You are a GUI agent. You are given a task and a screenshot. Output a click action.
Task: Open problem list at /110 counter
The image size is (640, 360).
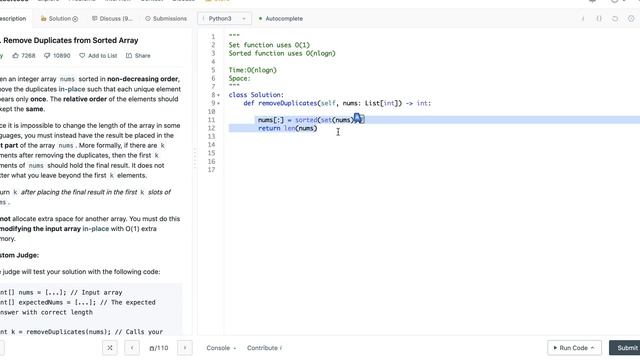point(159,348)
